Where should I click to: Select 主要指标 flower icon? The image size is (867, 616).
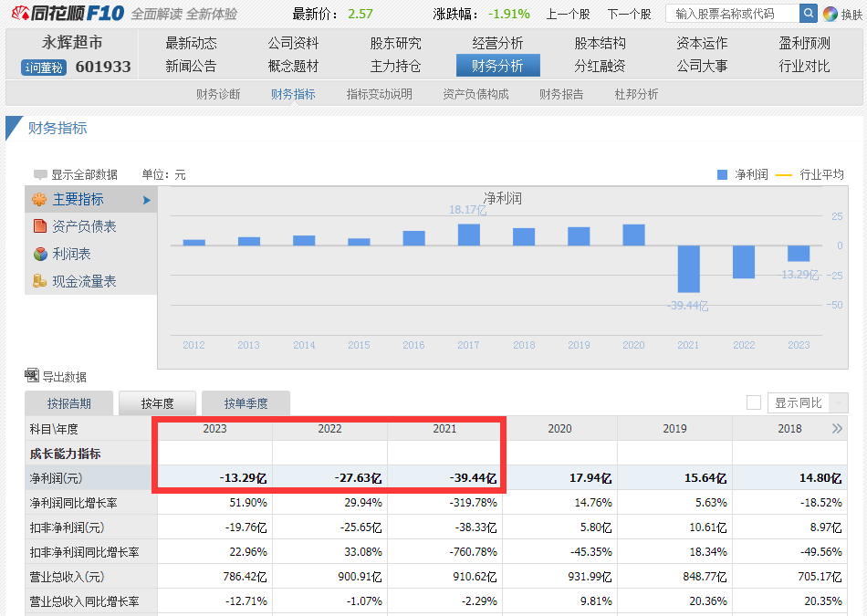pos(39,199)
